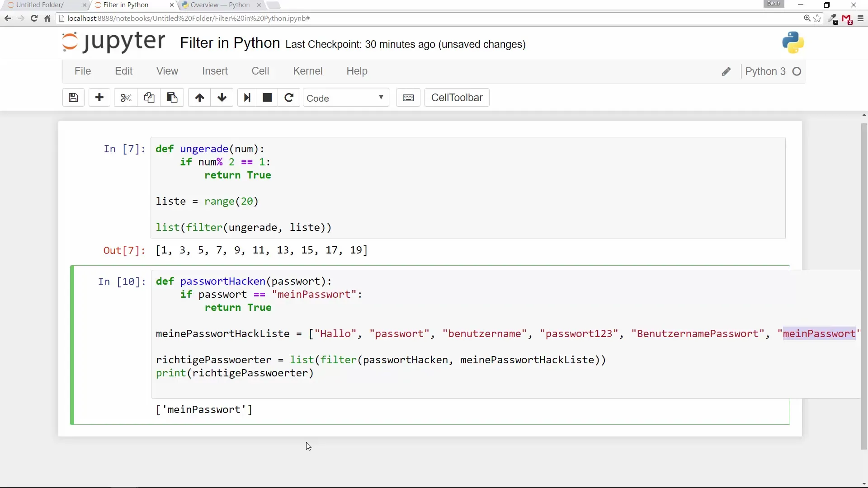Click the Jupyter logo
This screenshot has height=488, width=868.
pyautogui.click(x=113, y=42)
